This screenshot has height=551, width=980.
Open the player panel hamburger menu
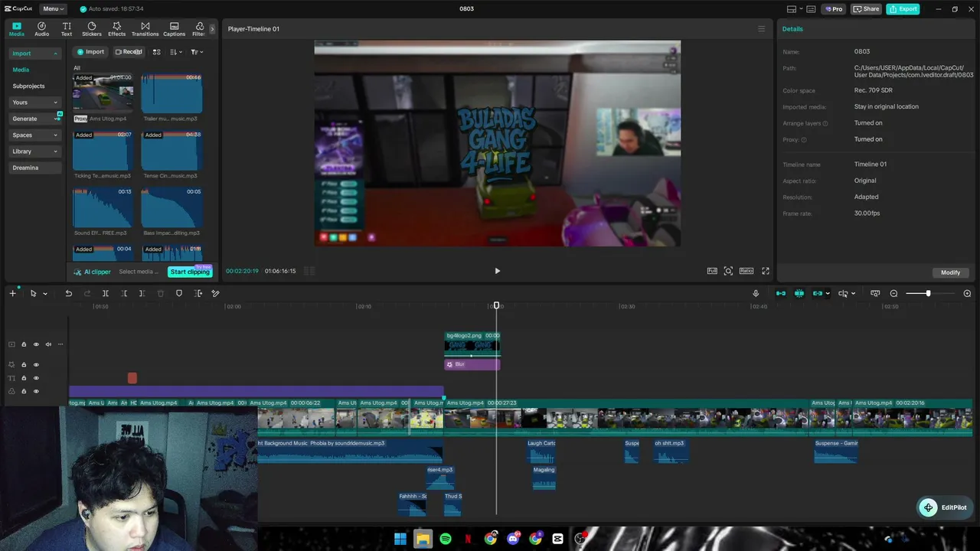click(x=761, y=29)
